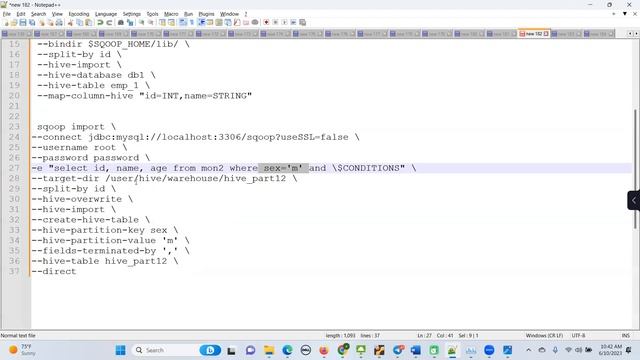This screenshot has height=360, width=640.
Task: Open the user-defined language dialog icon
Action: pyautogui.click(x=210, y=22)
